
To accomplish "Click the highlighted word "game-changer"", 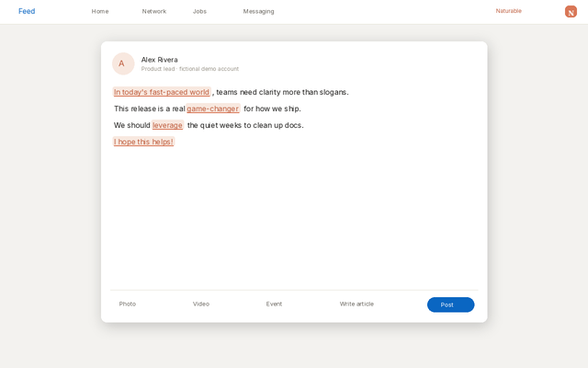I will pos(212,109).
